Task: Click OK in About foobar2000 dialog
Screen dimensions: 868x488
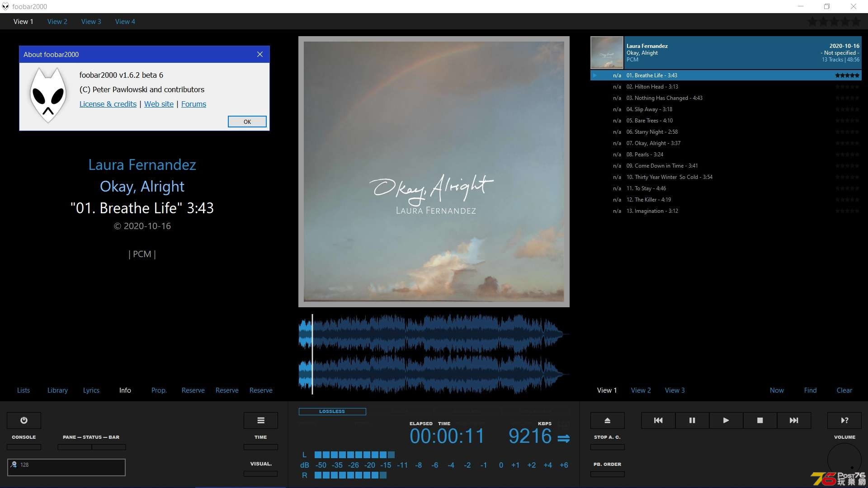Action: (x=247, y=122)
